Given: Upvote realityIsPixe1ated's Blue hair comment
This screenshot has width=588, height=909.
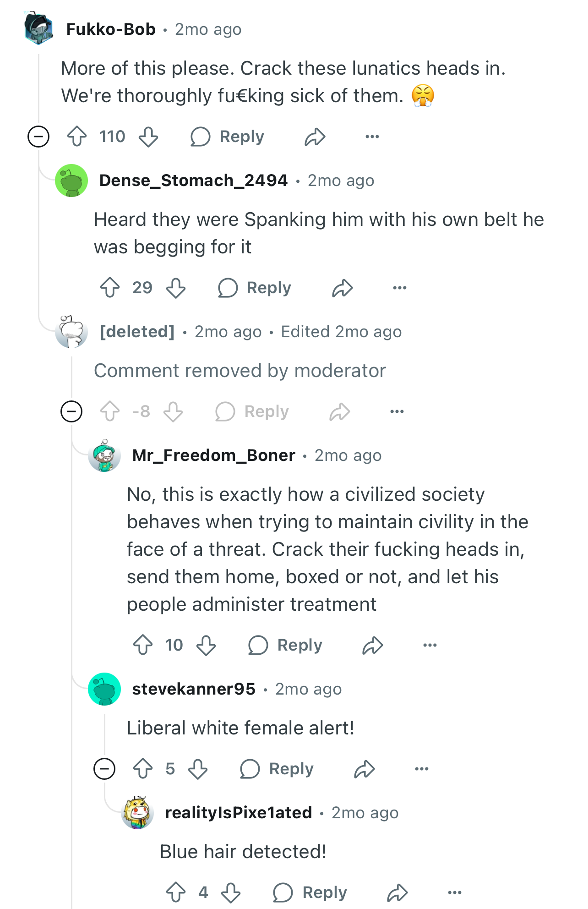Looking at the screenshot, I should [x=176, y=893].
